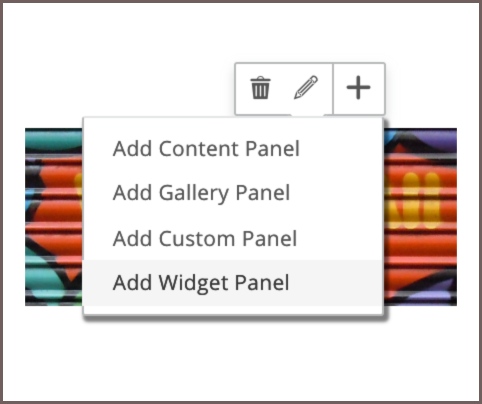The image size is (482, 404).
Task: Delete the panel using the trash icon
Action: tap(260, 88)
